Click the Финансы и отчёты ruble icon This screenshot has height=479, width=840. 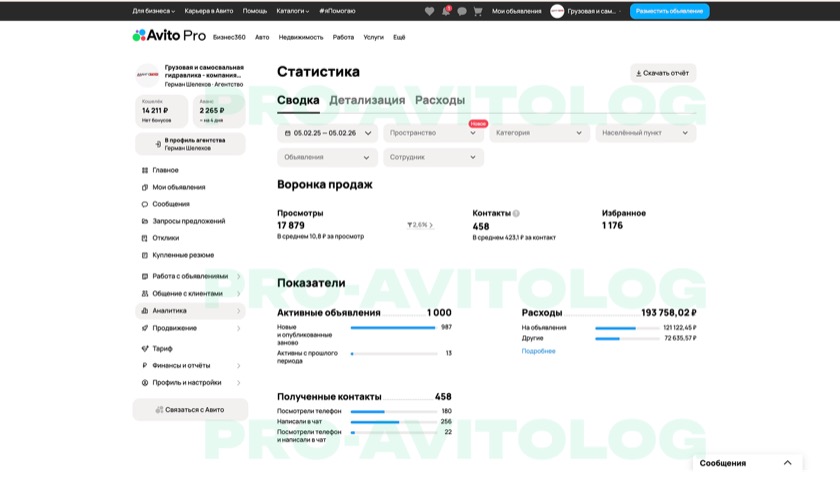145,366
